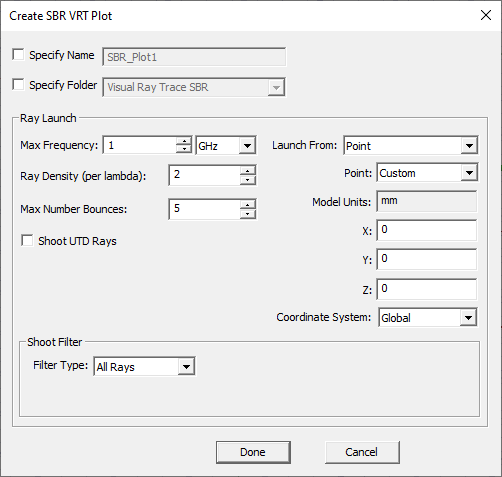Click the Coordinate System label
The height and width of the screenshot is (477, 502).
click(324, 317)
